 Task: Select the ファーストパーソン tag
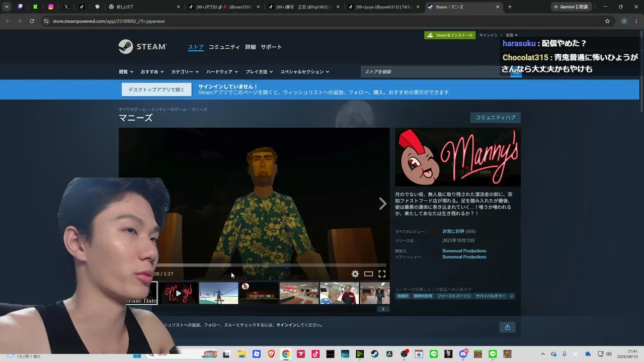tap(454, 296)
